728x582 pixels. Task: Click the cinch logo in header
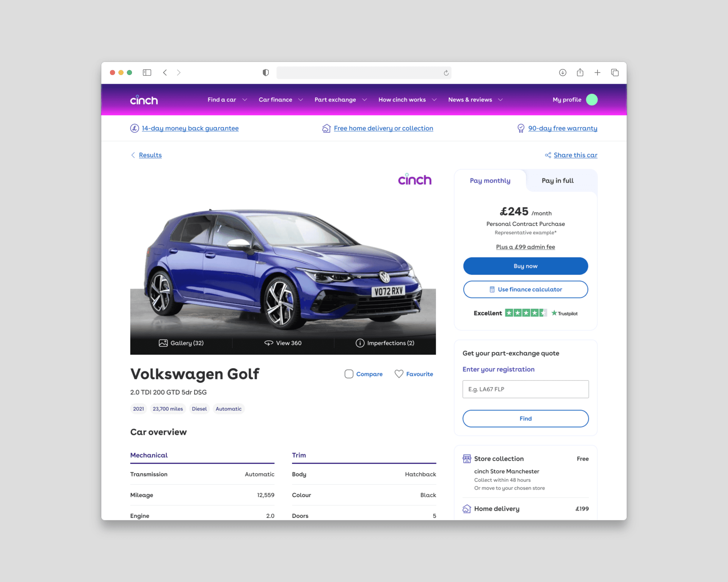[x=144, y=100]
